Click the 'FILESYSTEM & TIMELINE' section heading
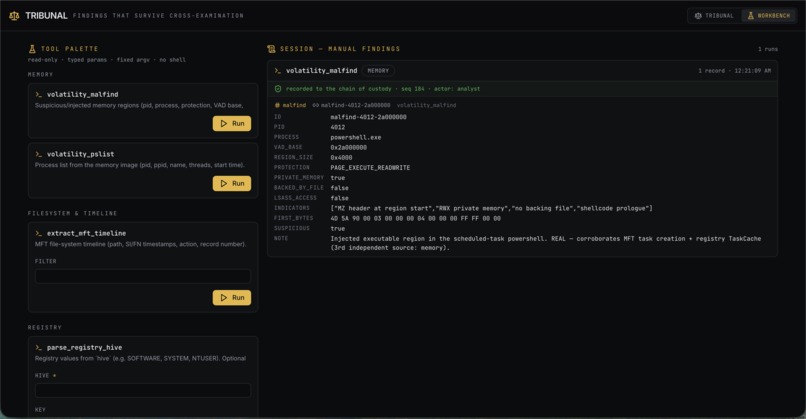806x419 pixels. tap(72, 213)
